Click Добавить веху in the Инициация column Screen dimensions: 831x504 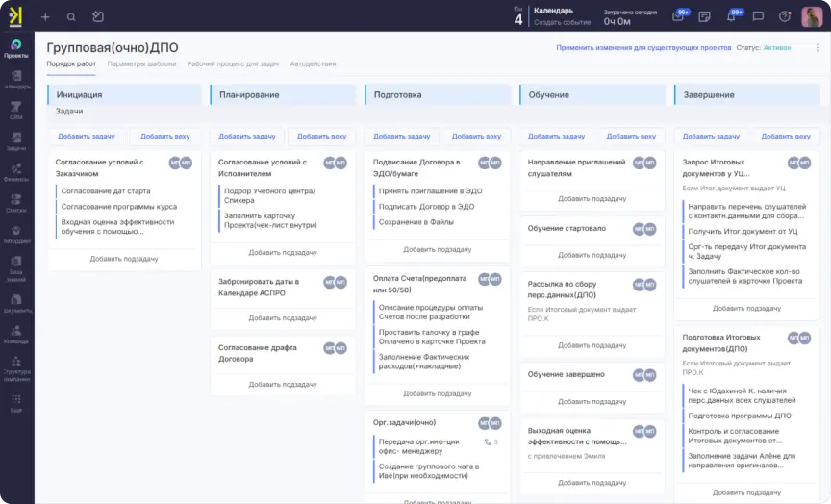click(x=164, y=137)
